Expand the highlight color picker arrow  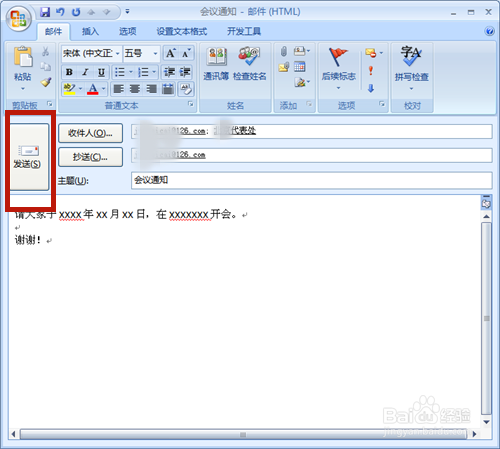pyautogui.click(x=80, y=89)
